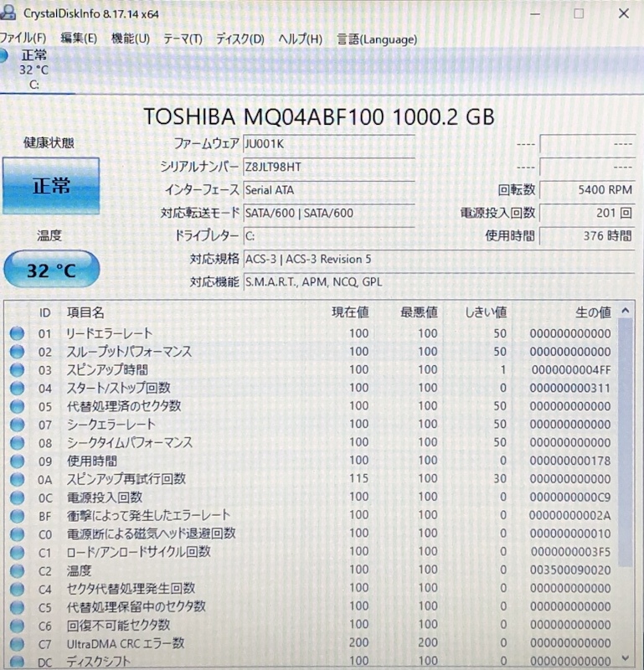Click the blue status circle for row 01

pyautogui.click(x=17, y=333)
